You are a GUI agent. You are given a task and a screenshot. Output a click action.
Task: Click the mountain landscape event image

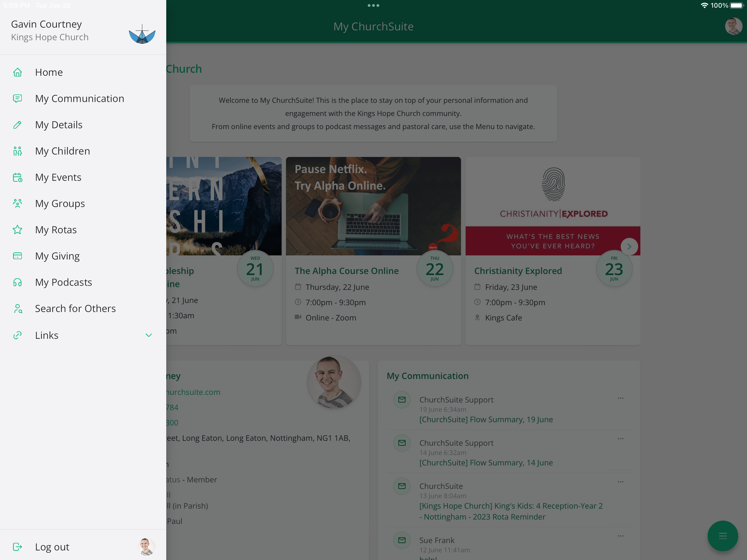(224, 206)
